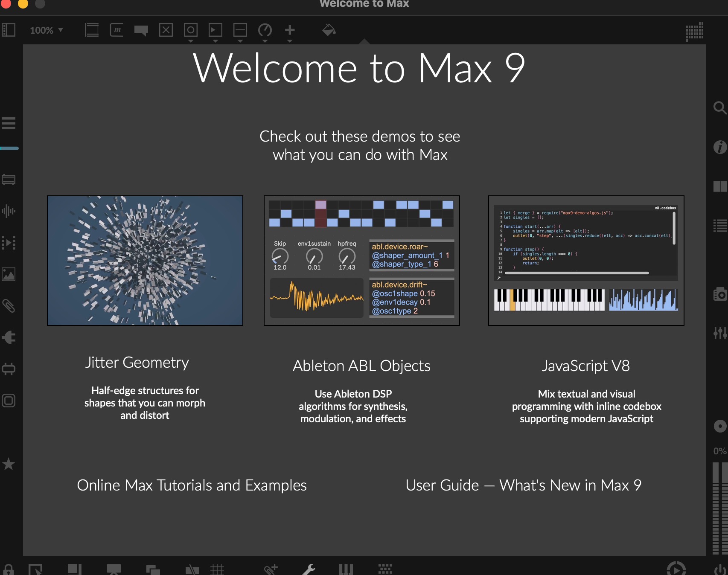Open the audio waveform browser icon
The width and height of the screenshot is (728, 575).
9,211
